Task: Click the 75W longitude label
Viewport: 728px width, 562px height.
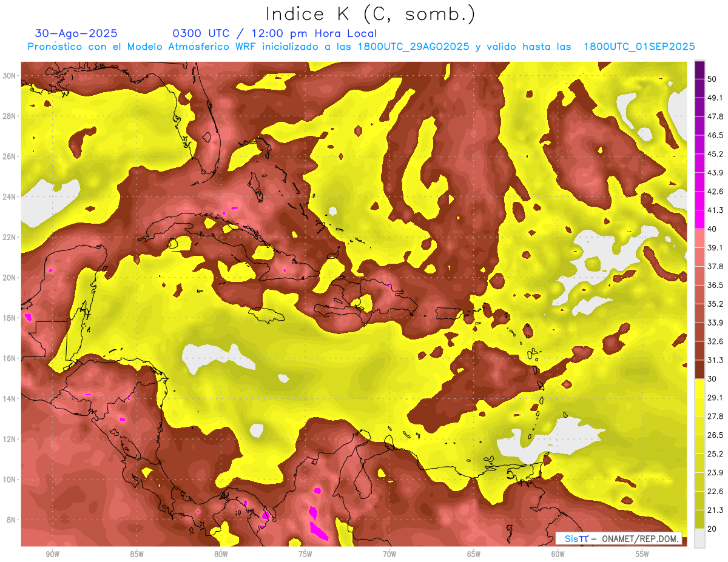Action: tap(305, 554)
